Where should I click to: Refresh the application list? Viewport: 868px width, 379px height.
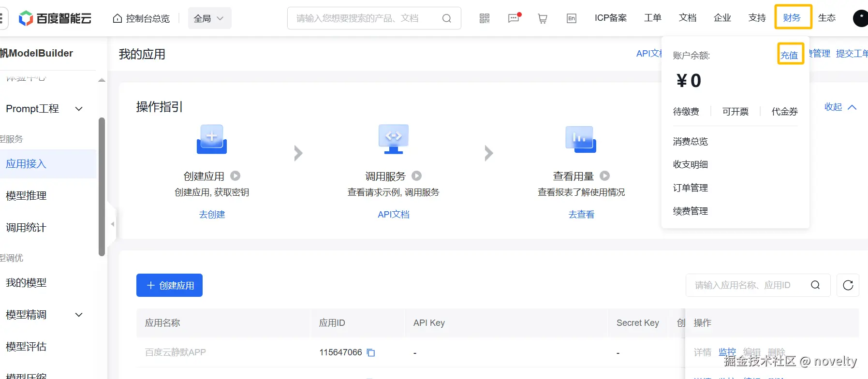848,285
